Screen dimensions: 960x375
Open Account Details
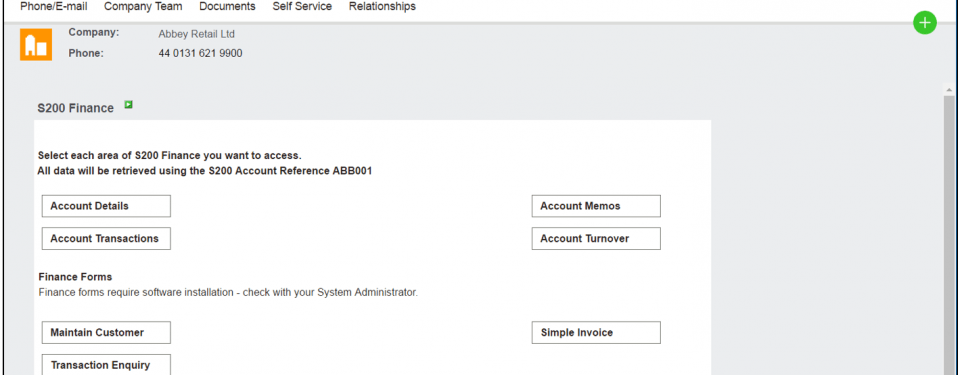coord(106,206)
